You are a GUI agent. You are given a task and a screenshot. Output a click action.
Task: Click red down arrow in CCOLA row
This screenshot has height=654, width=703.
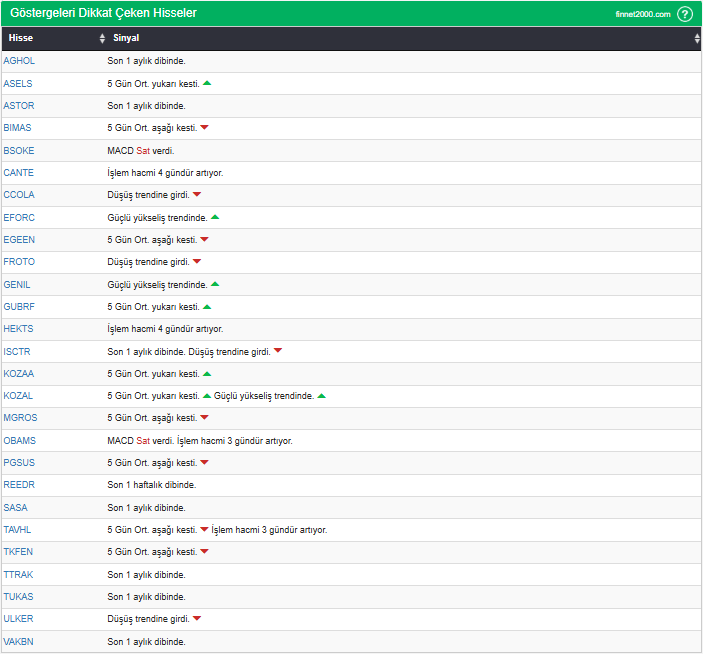coord(197,194)
